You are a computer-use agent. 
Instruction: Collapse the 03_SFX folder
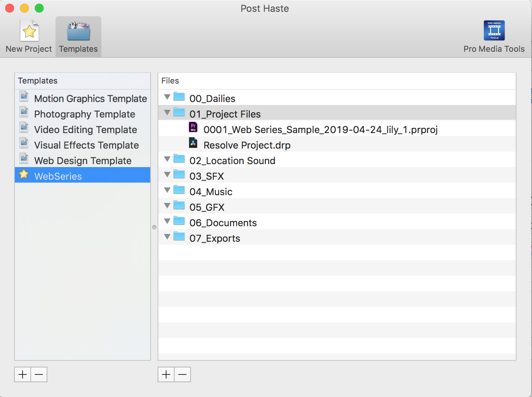(x=167, y=175)
